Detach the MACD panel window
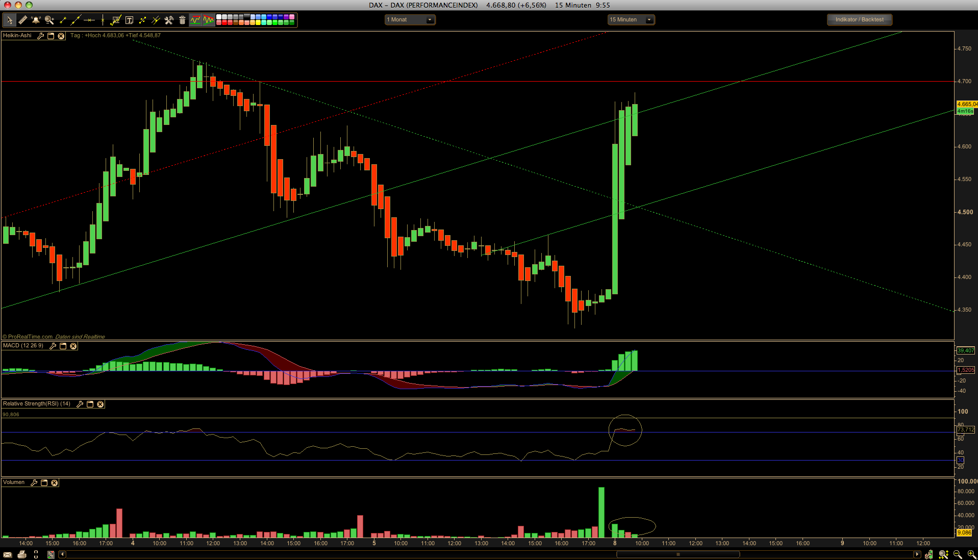This screenshot has height=560, width=978. (63, 346)
